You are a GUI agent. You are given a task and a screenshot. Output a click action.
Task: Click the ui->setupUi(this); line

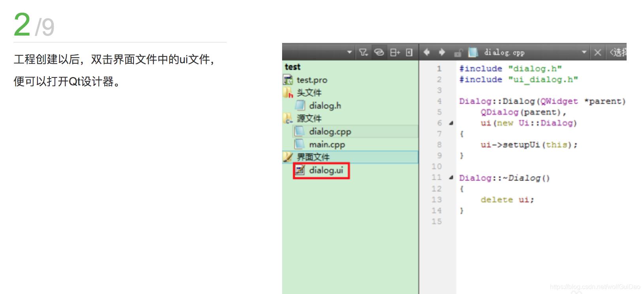tap(529, 145)
